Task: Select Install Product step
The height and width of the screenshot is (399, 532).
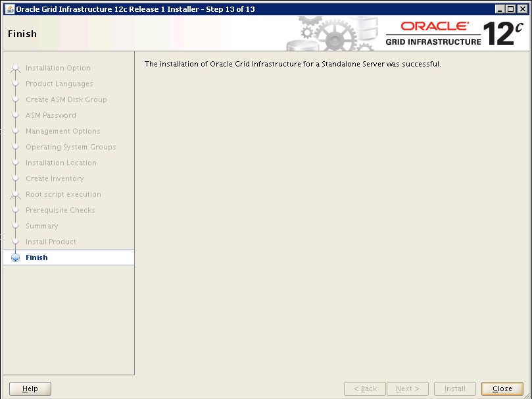Action: 51,242
